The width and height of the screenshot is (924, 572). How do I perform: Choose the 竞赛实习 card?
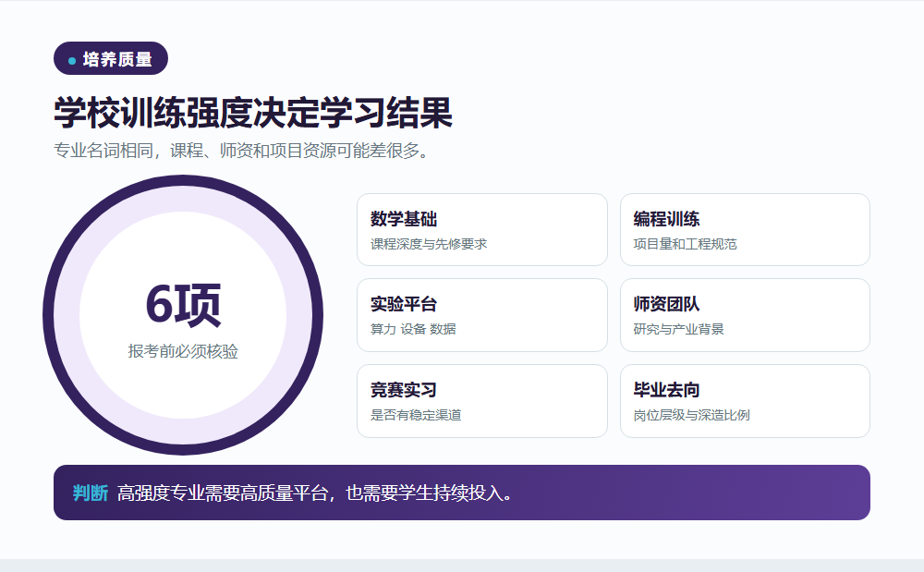coord(482,401)
